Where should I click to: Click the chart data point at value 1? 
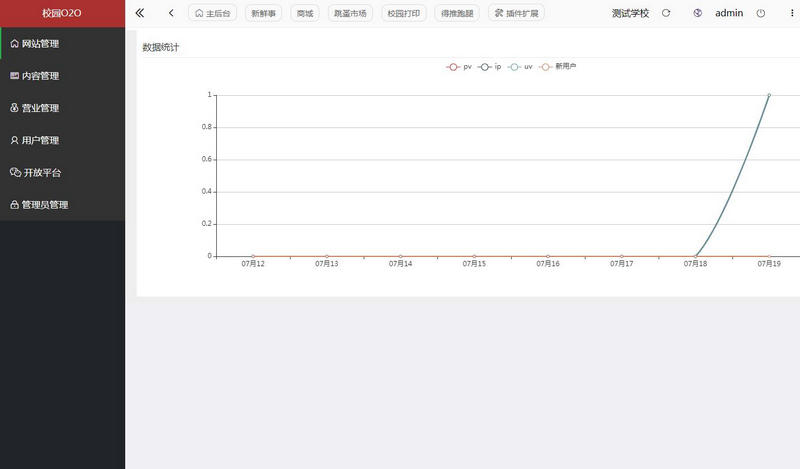click(769, 95)
